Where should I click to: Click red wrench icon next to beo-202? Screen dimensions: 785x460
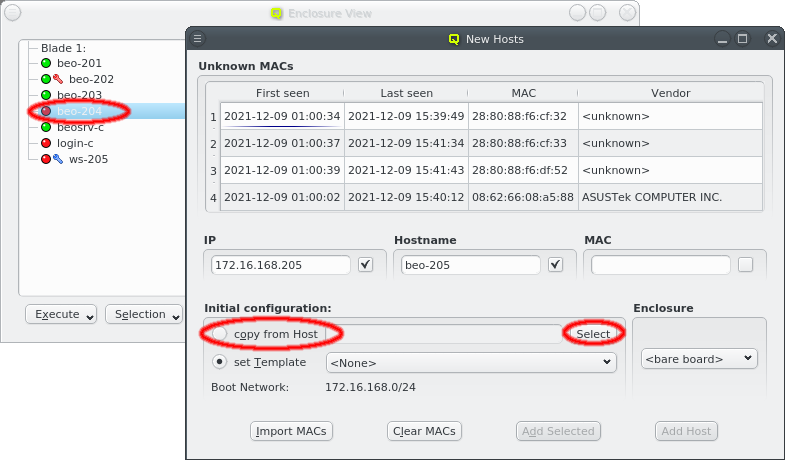click(58, 79)
